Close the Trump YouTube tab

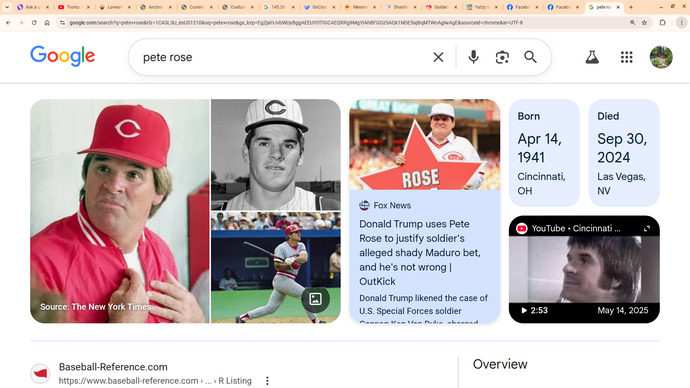(x=88, y=7)
